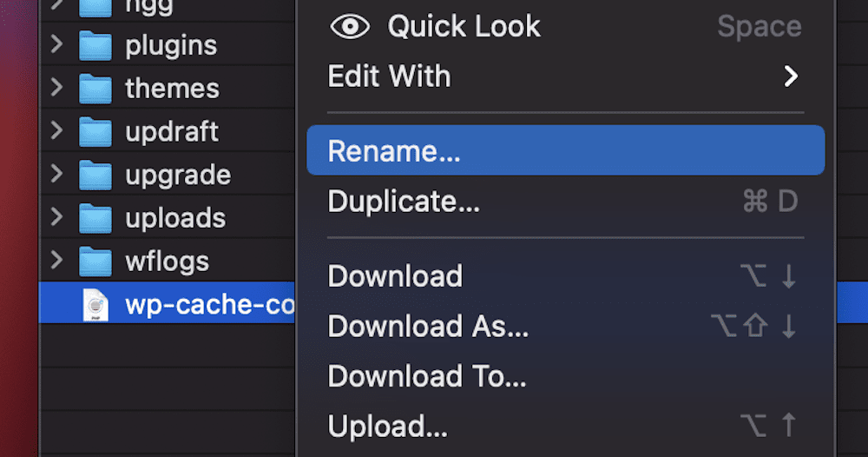Expand the plugins folder
The height and width of the screenshot is (457, 868).
(x=57, y=44)
